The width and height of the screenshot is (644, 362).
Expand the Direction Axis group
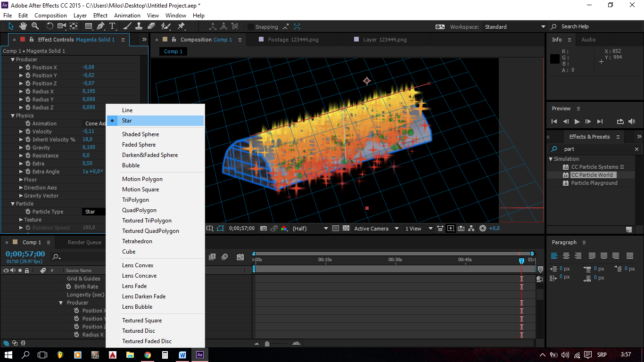point(21,188)
